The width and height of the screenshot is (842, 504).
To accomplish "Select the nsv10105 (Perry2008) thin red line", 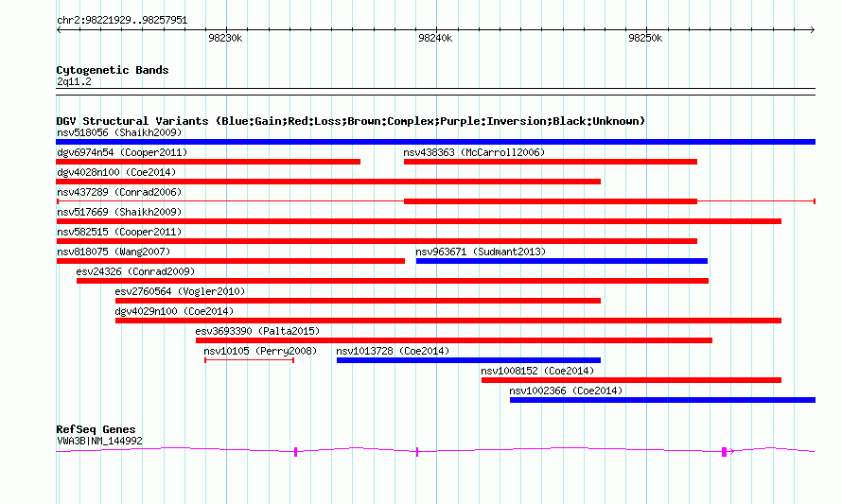I will coord(249,360).
